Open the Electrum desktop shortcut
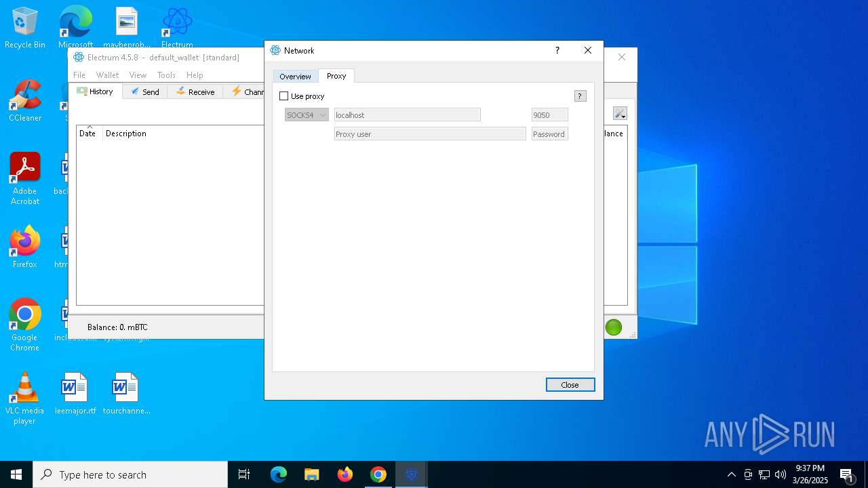868x488 pixels. (x=177, y=28)
